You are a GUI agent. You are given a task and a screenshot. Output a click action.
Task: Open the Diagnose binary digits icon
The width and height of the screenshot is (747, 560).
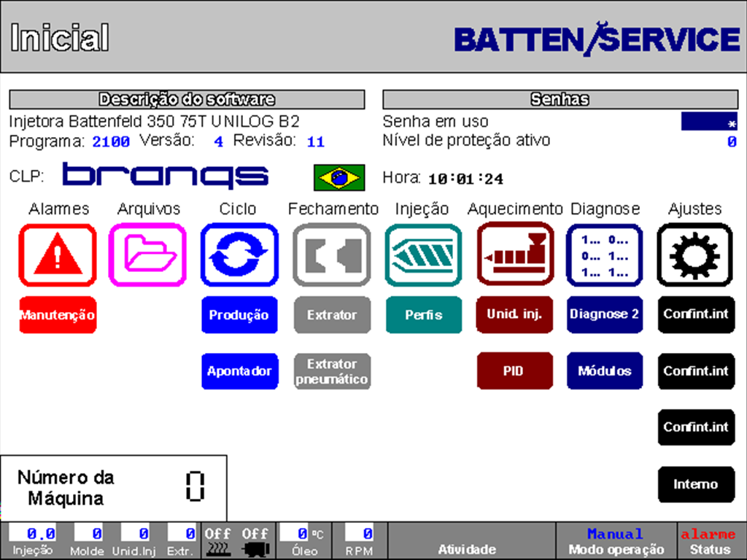pyautogui.click(x=605, y=254)
